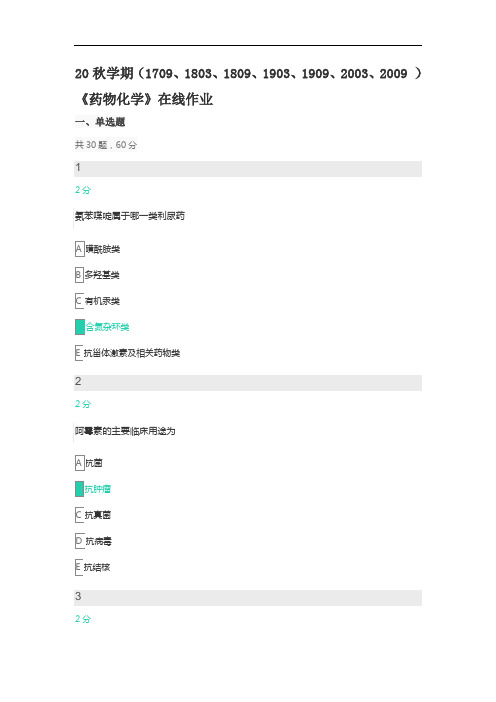The height and width of the screenshot is (702, 496).
Task: Click highlighted answer 抗肿瘤
Action: (93, 489)
